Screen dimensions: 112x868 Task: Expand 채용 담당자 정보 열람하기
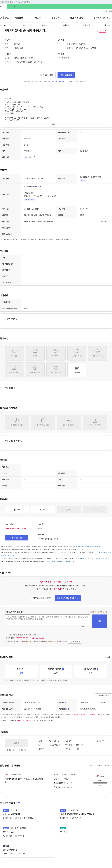pos(68,598)
